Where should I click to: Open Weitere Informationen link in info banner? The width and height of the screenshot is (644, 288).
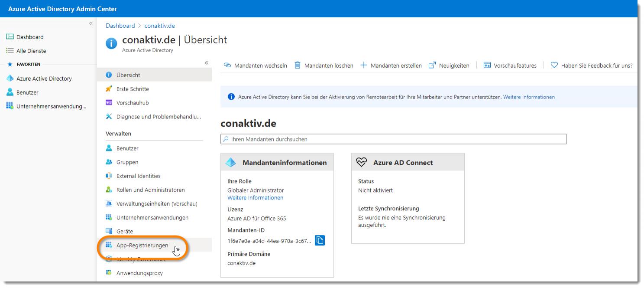pos(528,97)
